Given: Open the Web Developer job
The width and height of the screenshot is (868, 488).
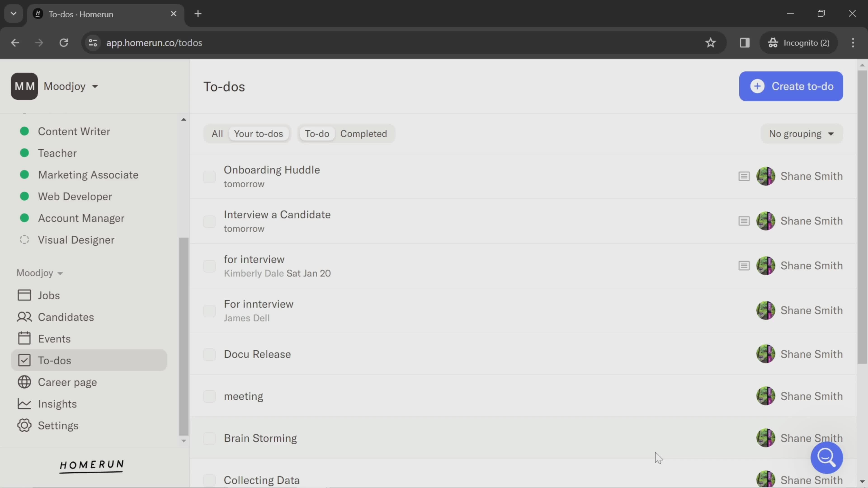Looking at the screenshot, I should pyautogui.click(x=75, y=196).
